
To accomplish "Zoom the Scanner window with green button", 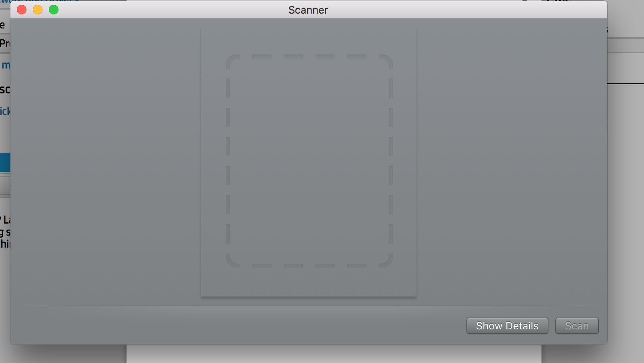I will pos(54,10).
